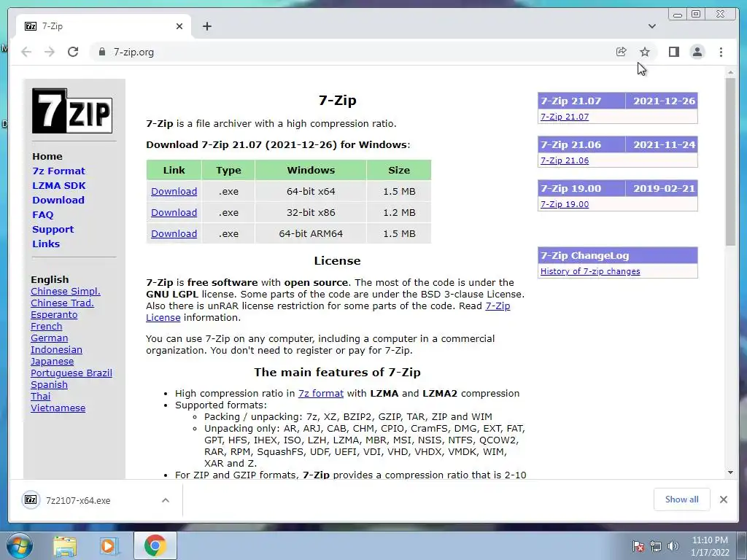Select the 7-Zip tab

(104, 26)
